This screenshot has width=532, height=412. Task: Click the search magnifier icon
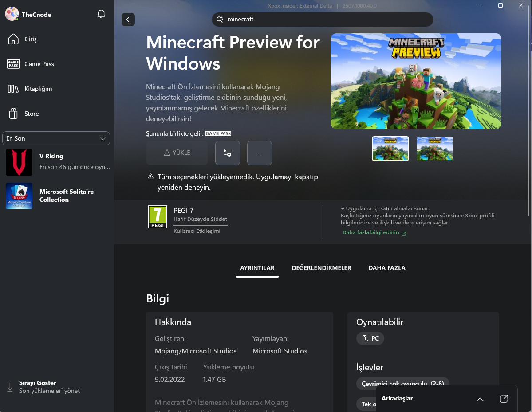click(220, 20)
